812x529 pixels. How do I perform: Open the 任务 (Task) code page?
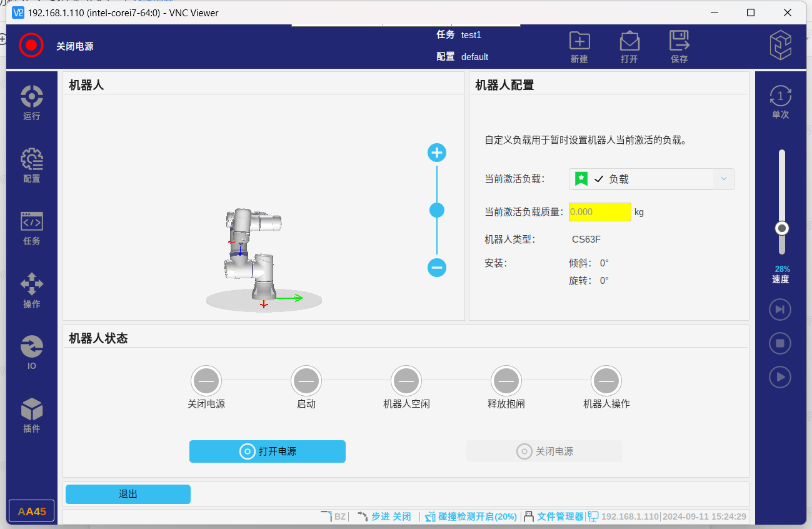[31, 228]
